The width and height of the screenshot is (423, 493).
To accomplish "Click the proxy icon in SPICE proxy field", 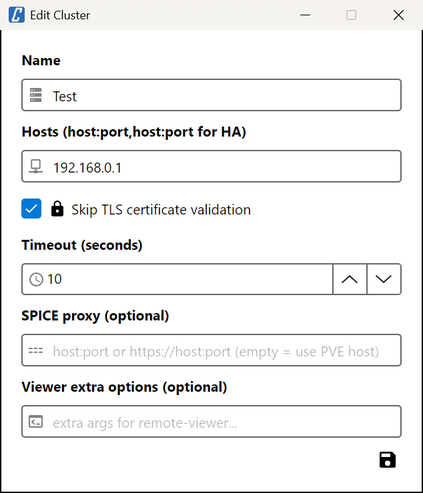I will [x=36, y=350].
